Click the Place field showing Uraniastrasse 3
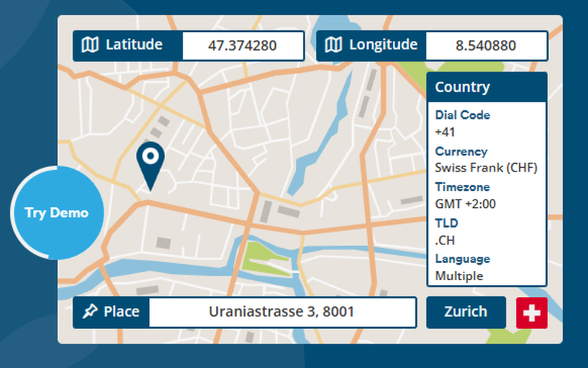The image size is (588, 368). (282, 312)
